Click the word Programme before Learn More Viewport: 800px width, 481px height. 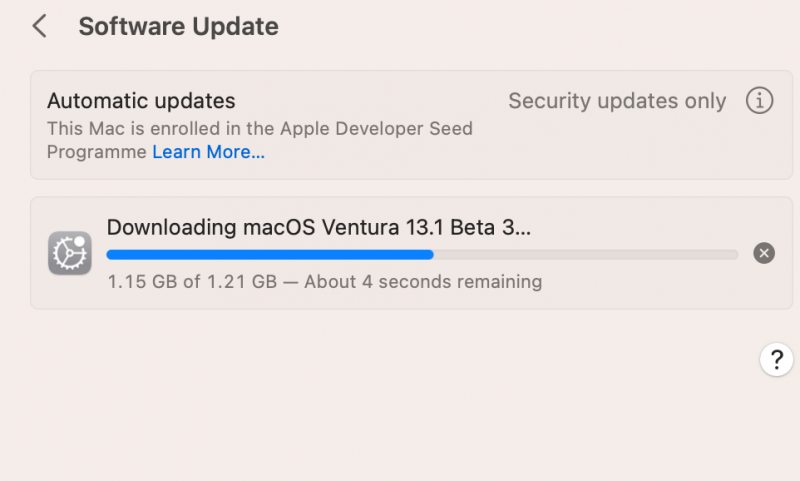pyautogui.click(x=97, y=152)
